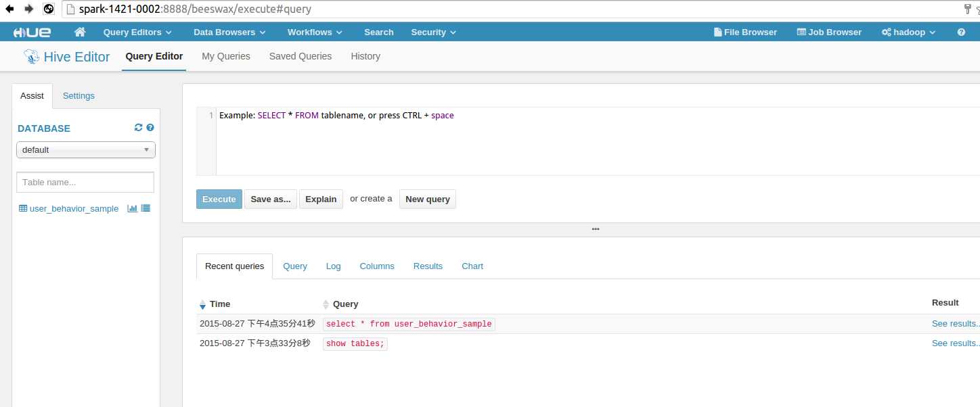View table stats chart icon for user_behavior_sample
This screenshot has height=407, width=980.
point(132,208)
